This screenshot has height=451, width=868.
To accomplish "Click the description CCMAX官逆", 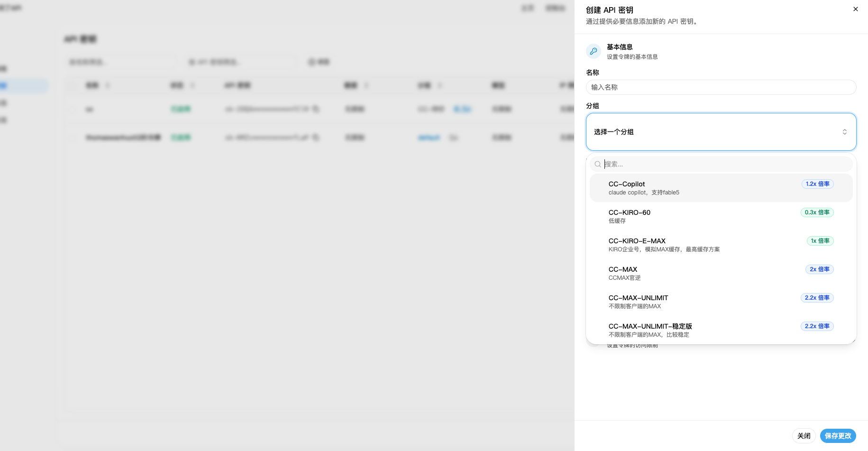I will pyautogui.click(x=624, y=278).
